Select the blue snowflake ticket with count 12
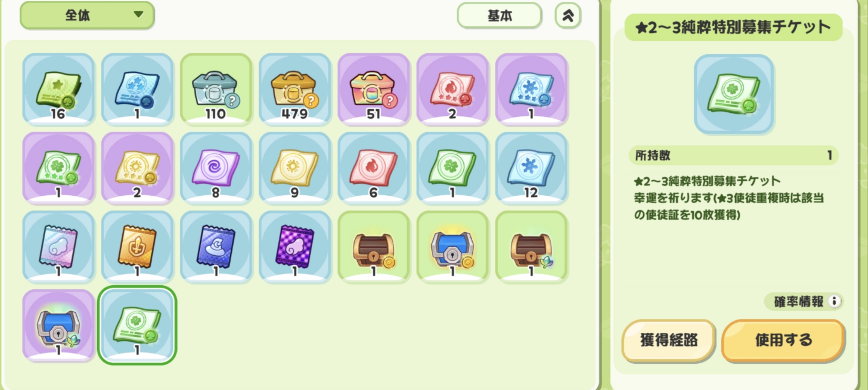868x390 pixels. click(532, 168)
